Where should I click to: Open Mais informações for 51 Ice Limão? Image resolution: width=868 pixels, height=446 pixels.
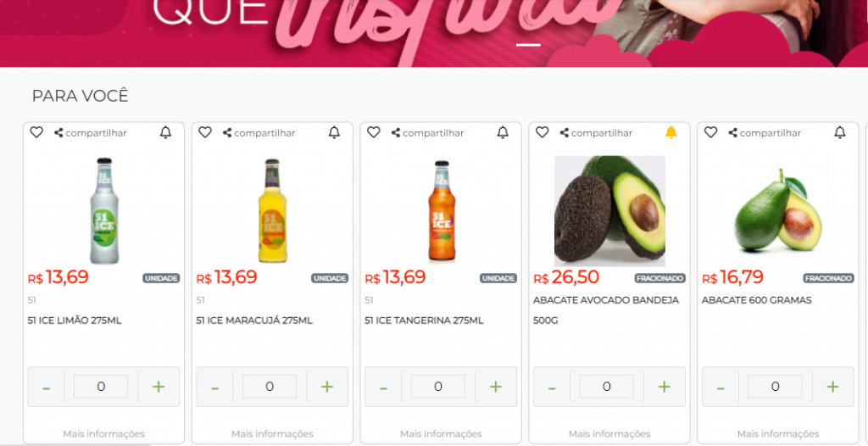click(104, 434)
